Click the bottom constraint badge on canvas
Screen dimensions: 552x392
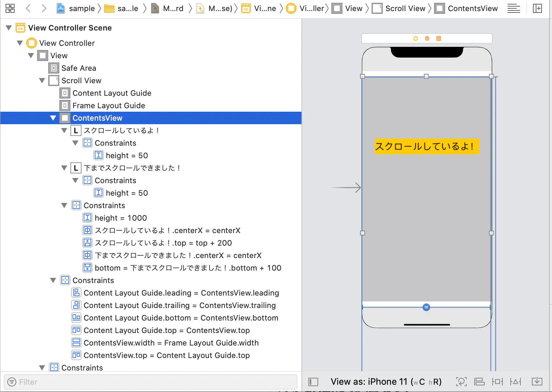pyautogui.click(x=426, y=307)
